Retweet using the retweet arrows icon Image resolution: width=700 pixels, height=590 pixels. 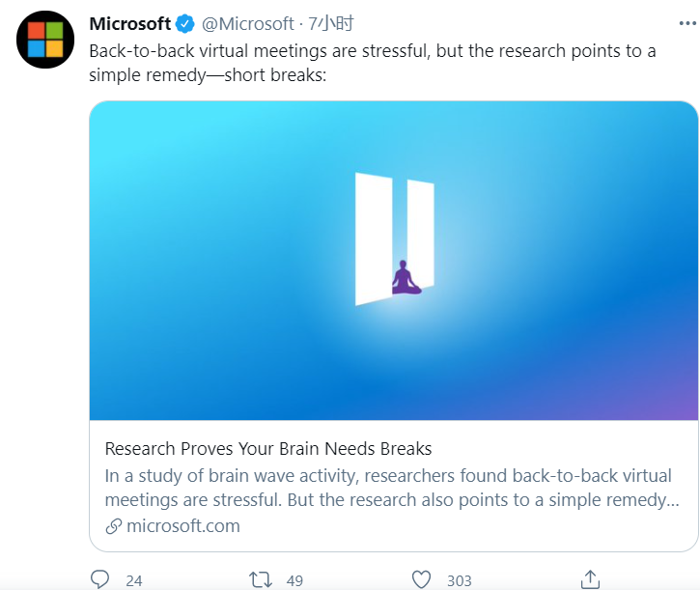pyautogui.click(x=261, y=579)
